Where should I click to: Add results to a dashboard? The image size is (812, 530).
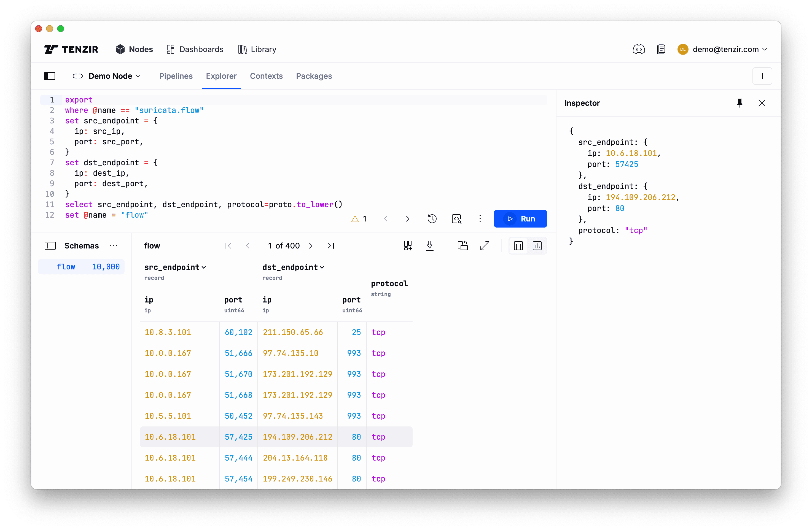[x=408, y=245]
